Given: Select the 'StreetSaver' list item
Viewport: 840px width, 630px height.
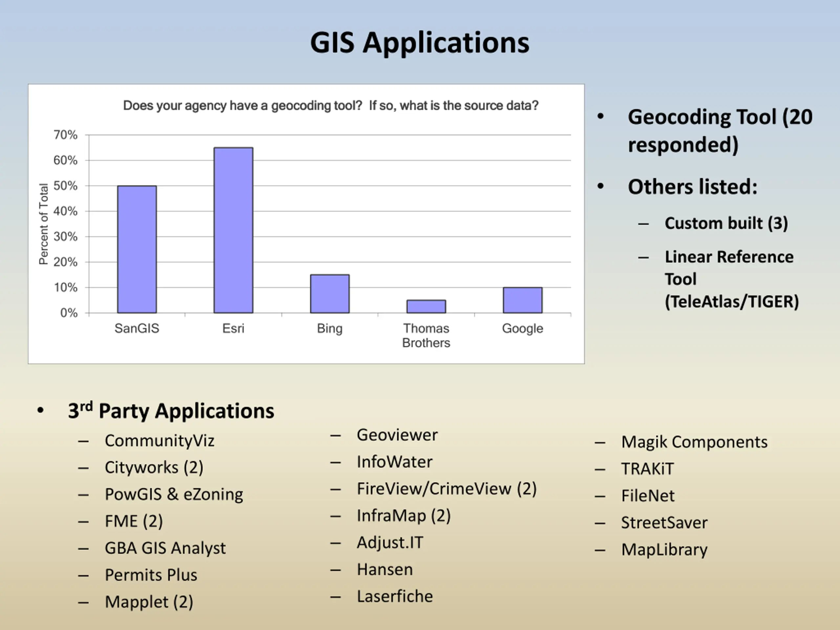Looking at the screenshot, I should (664, 523).
